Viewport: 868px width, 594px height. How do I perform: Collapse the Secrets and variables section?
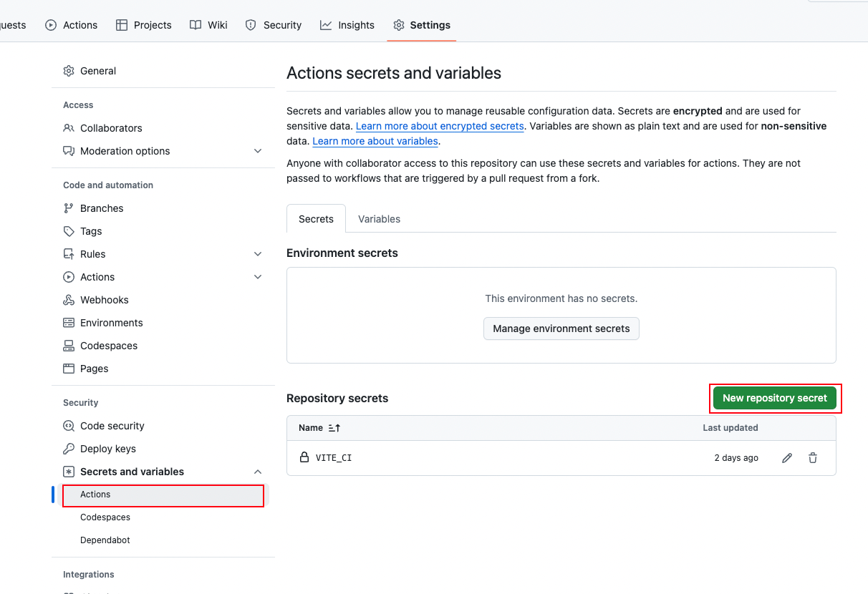coord(258,472)
